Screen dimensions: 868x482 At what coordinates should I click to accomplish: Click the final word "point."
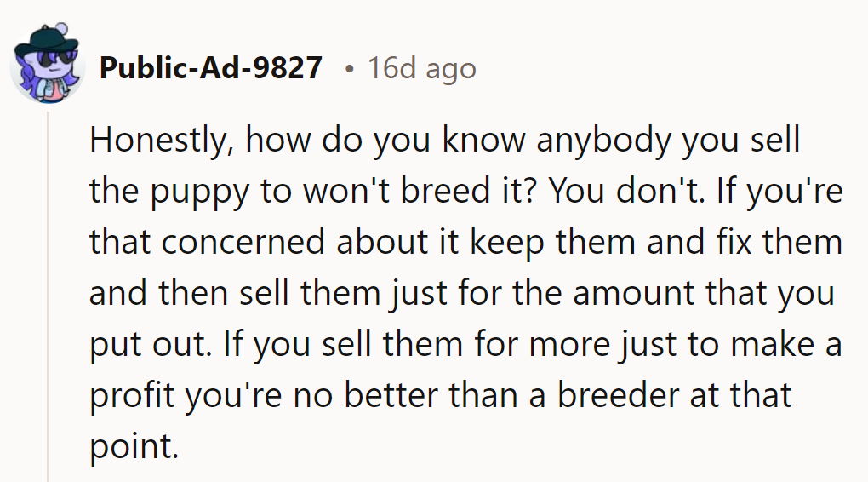[134, 446]
